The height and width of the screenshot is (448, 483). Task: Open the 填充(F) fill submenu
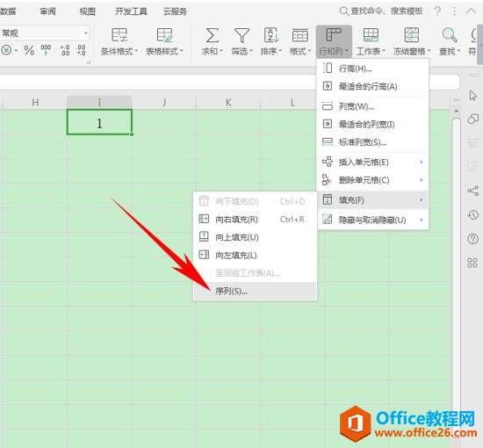372,200
